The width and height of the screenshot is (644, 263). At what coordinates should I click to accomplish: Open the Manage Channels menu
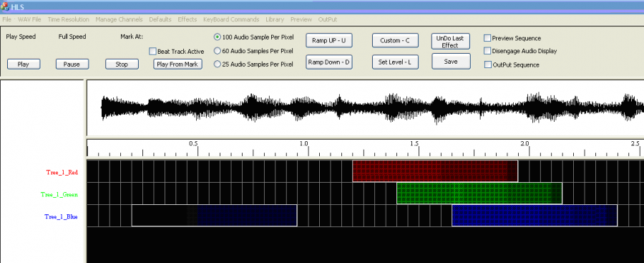click(x=119, y=19)
